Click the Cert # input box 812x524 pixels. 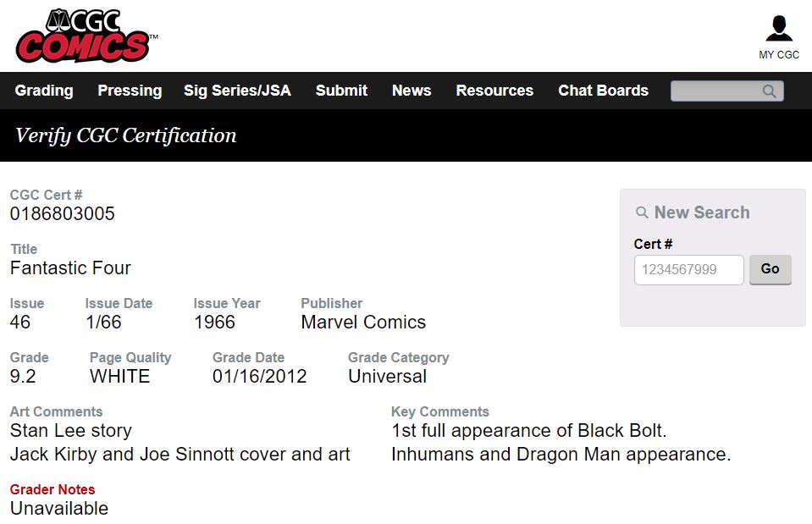tap(688, 270)
